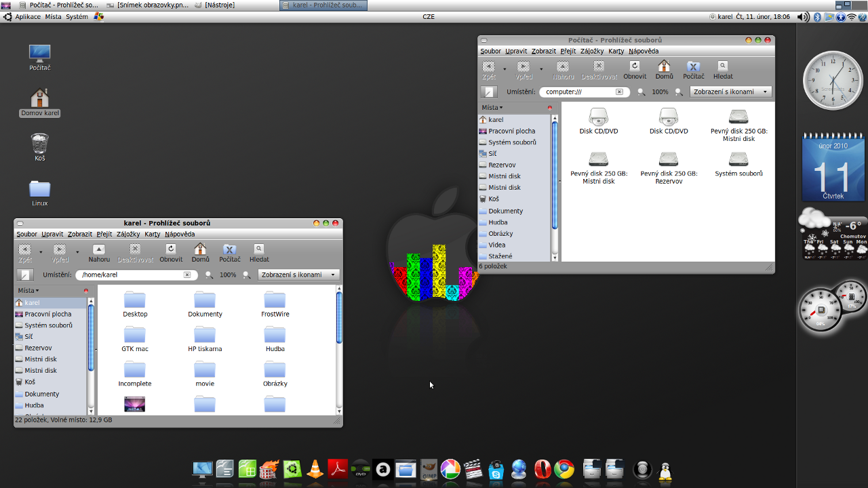Launch VLC cone icon from the dock

coord(315,469)
